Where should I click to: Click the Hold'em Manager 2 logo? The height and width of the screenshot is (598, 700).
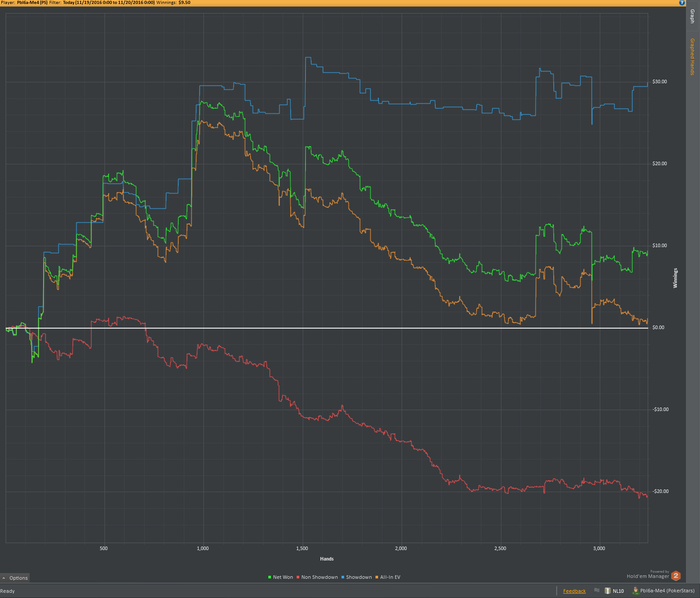point(675,576)
